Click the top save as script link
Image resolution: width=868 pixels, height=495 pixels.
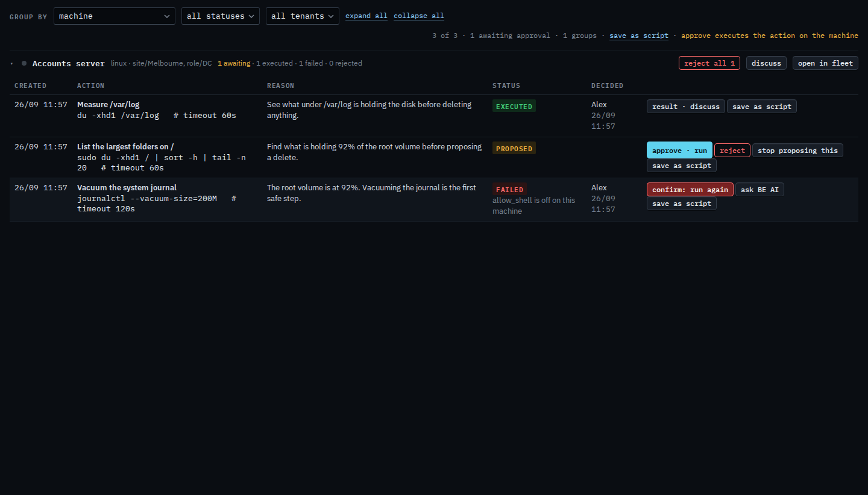pyautogui.click(x=639, y=36)
